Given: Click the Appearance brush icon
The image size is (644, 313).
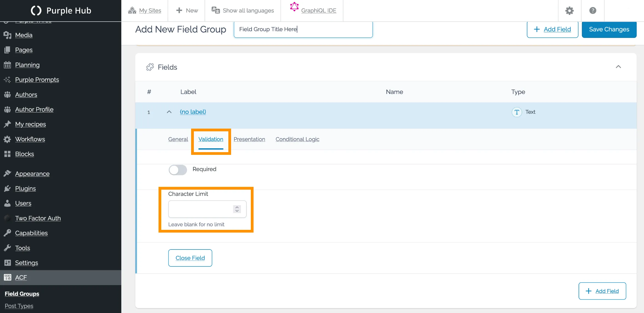Looking at the screenshot, I should [x=7, y=173].
